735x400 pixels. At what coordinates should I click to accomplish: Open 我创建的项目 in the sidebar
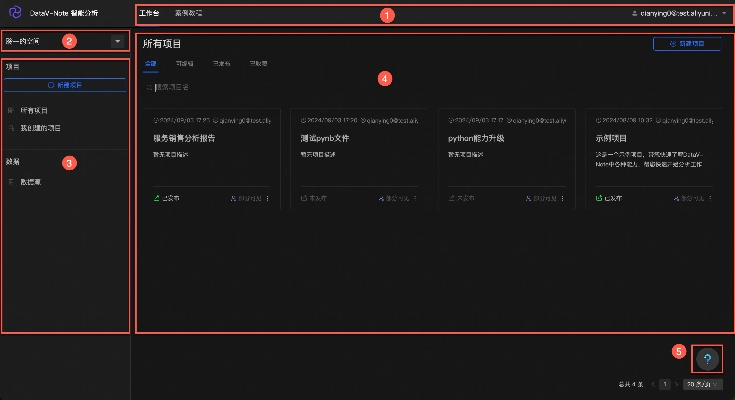(40, 128)
